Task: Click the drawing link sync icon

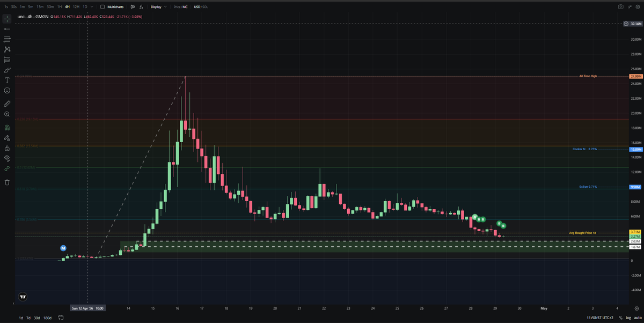Action: (x=7, y=168)
